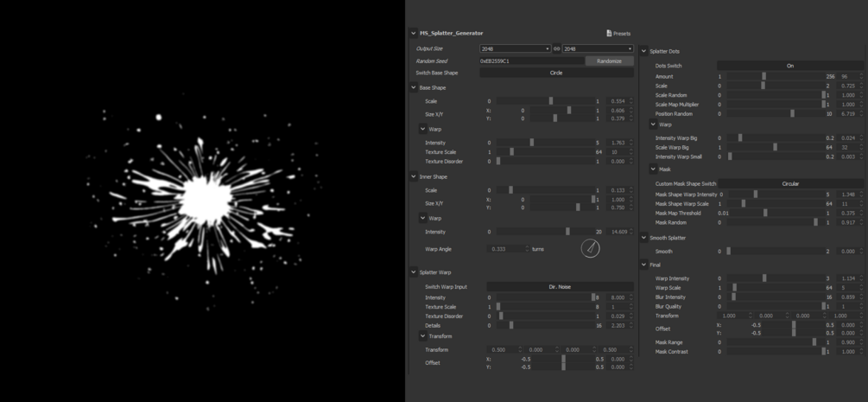Collapse the Final group

coord(643,265)
